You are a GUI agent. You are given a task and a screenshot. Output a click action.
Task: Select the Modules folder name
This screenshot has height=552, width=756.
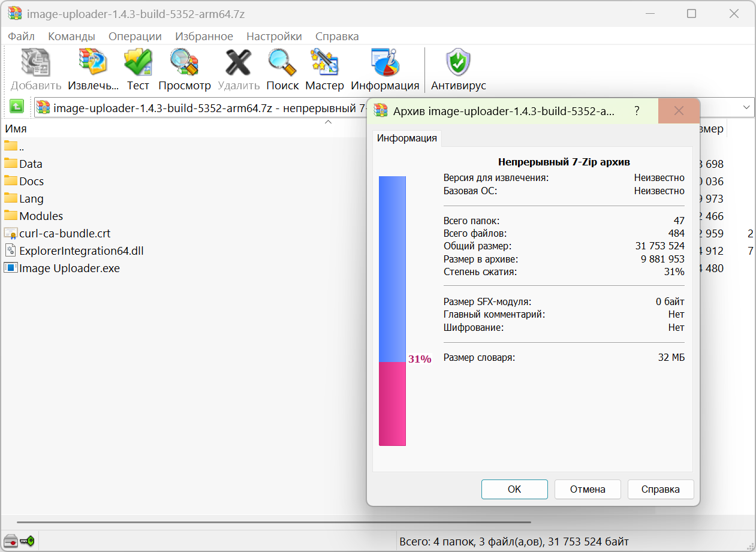pyautogui.click(x=41, y=216)
